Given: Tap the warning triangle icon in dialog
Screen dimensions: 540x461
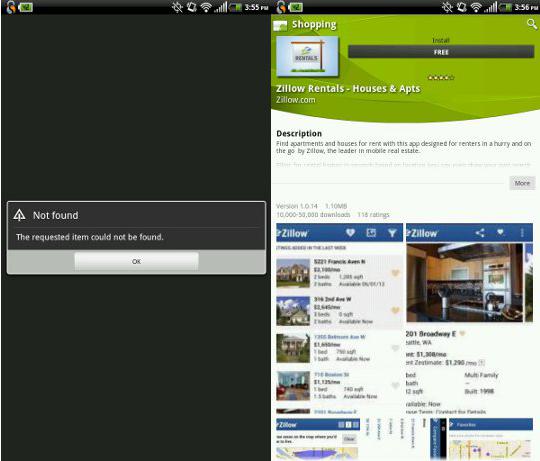Looking at the screenshot, I should tap(19, 215).
